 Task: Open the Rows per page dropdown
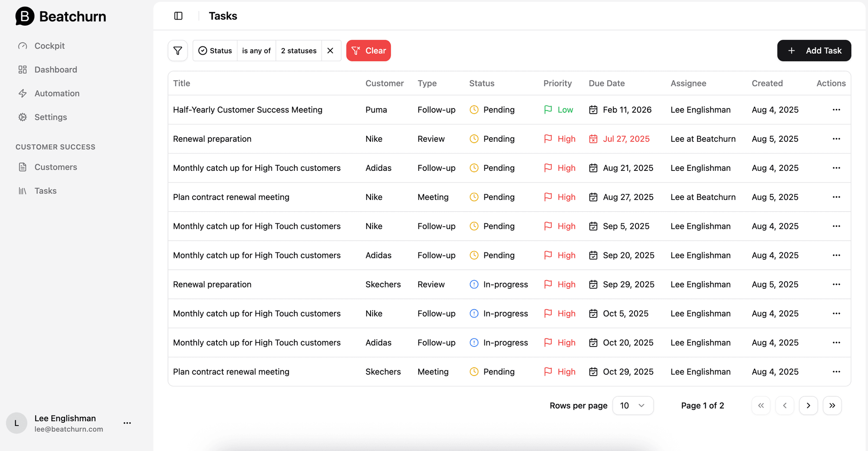(x=633, y=405)
